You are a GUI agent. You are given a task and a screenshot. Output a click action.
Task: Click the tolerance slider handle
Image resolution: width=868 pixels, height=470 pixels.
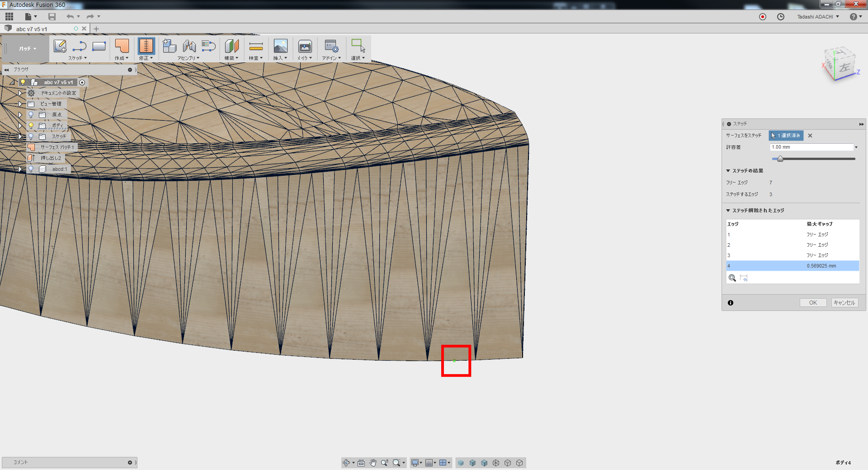pos(780,159)
